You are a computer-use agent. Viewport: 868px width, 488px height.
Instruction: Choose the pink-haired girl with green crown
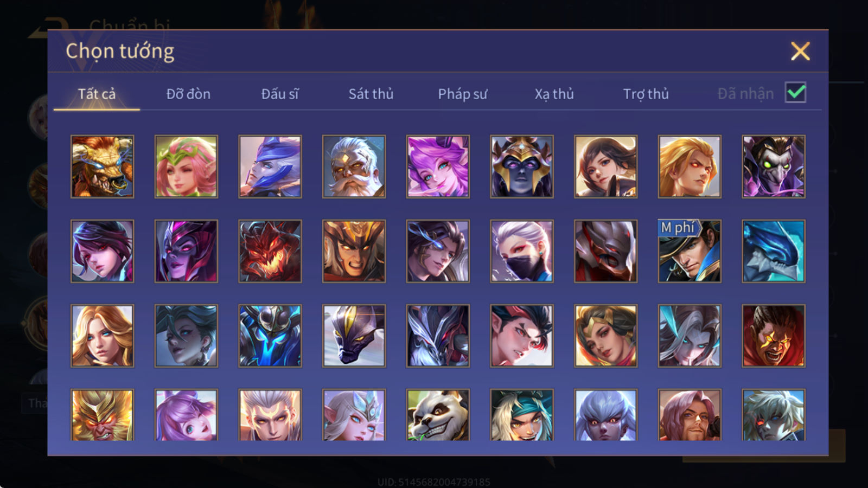(186, 166)
